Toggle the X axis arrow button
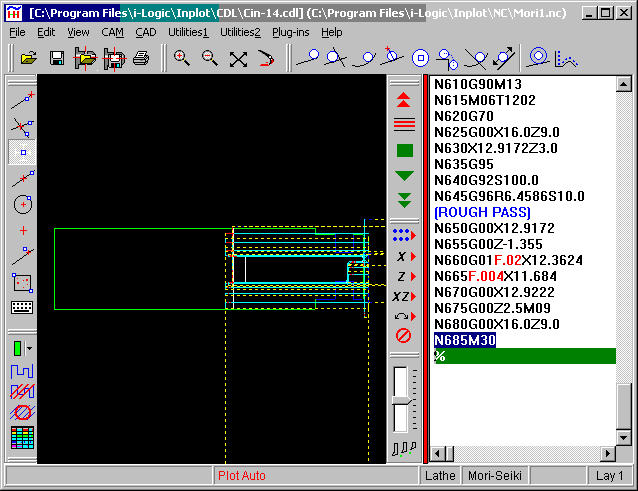Screen dimensions: 638x491 coord(404,256)
